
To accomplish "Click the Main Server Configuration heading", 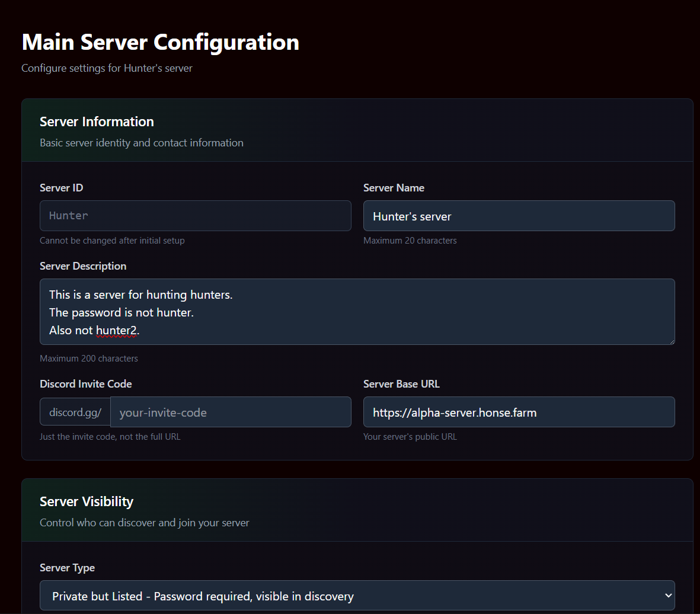I will coord(160,41).
